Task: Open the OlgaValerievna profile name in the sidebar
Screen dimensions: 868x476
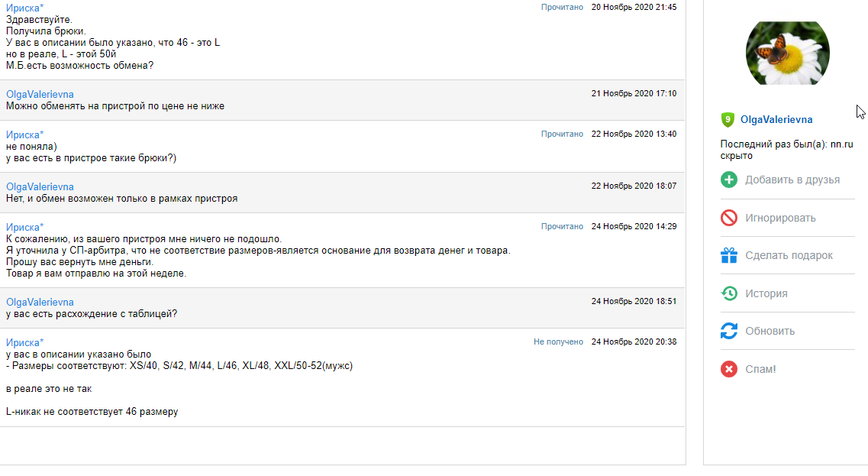Action: click(776, 120)
